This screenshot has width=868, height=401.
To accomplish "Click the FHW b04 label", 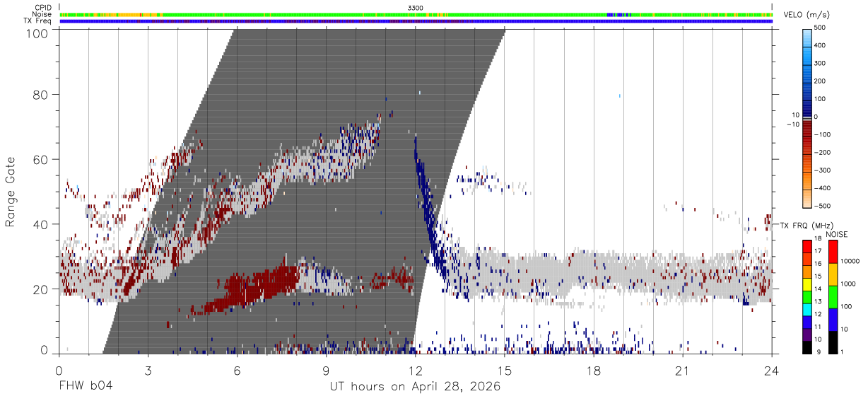I will point(86,387).
